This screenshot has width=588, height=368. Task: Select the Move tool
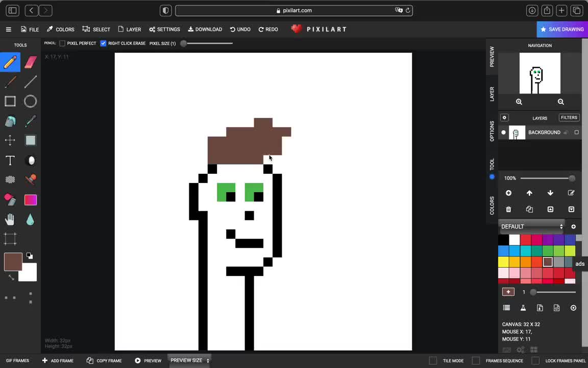pyautogui.click(x=10, y=141)
